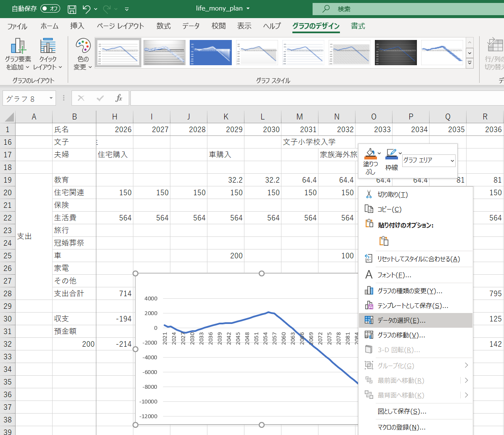Choose Reset to Match Style (リセットしてスタイルに合わせる)

(x=415, y=259)
